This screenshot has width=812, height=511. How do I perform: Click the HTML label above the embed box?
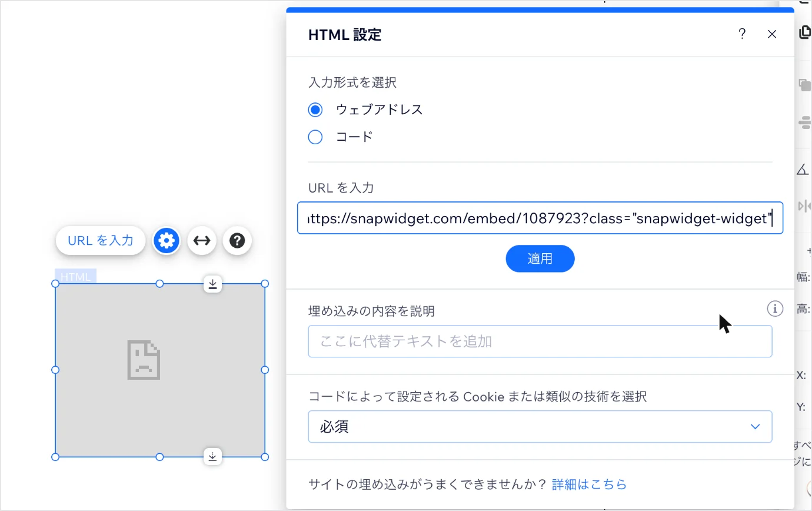76,277
